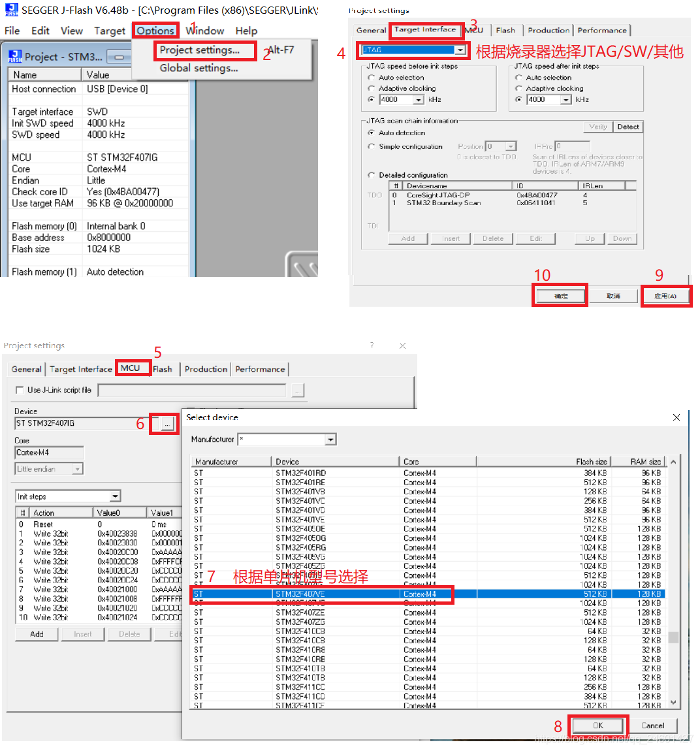Close the Select device dialog

tap(676, 417)
